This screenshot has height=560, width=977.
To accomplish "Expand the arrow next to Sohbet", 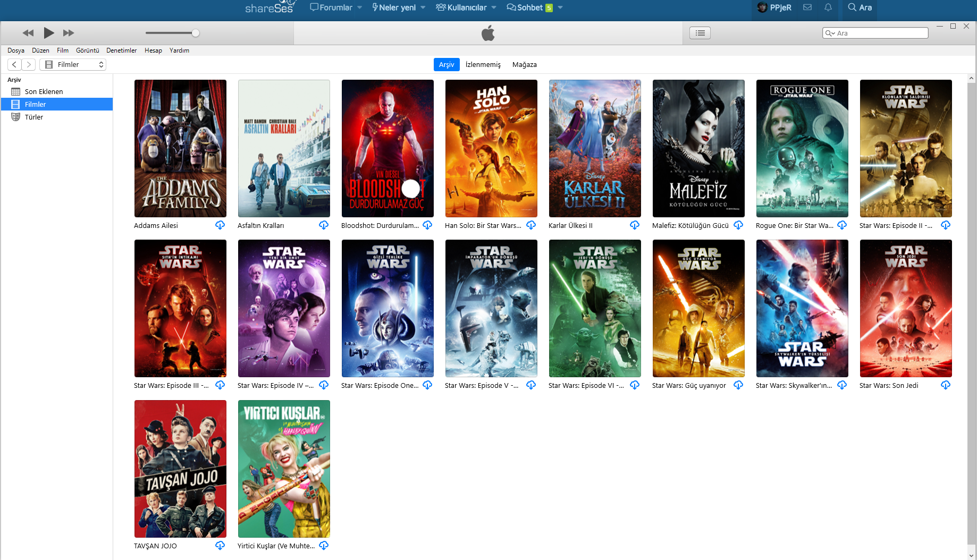I will pos(560,7).
